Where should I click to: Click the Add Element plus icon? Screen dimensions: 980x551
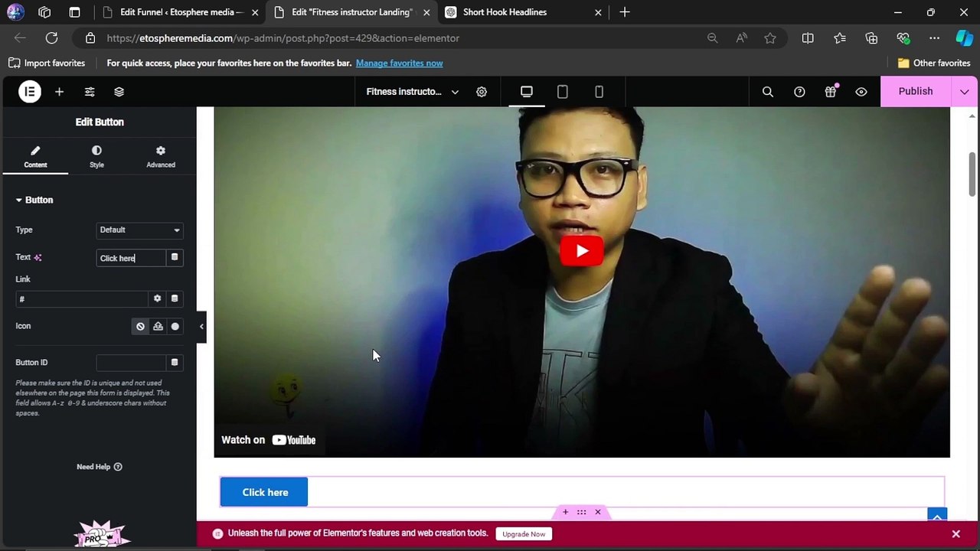[59, 92]
